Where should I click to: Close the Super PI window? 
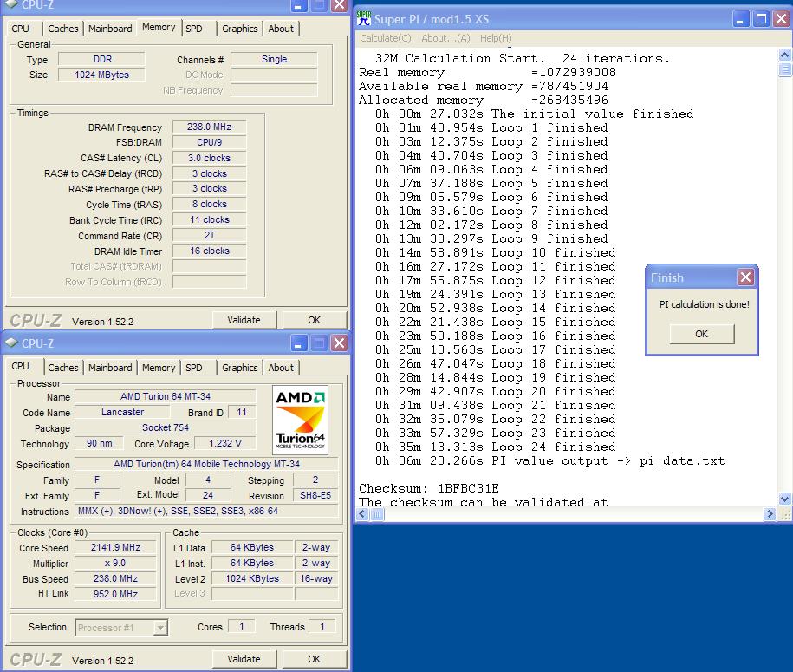782,19
